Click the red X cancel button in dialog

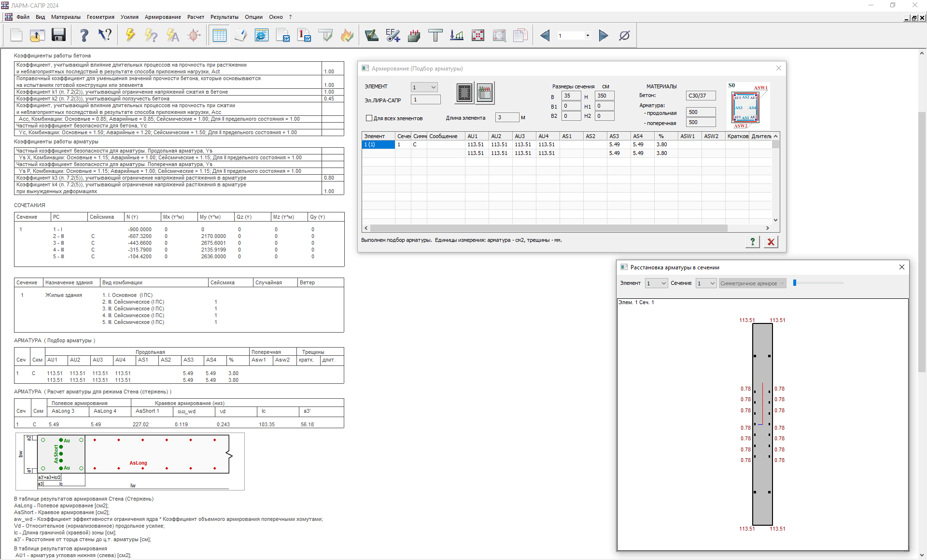click(x=771, y=242)
